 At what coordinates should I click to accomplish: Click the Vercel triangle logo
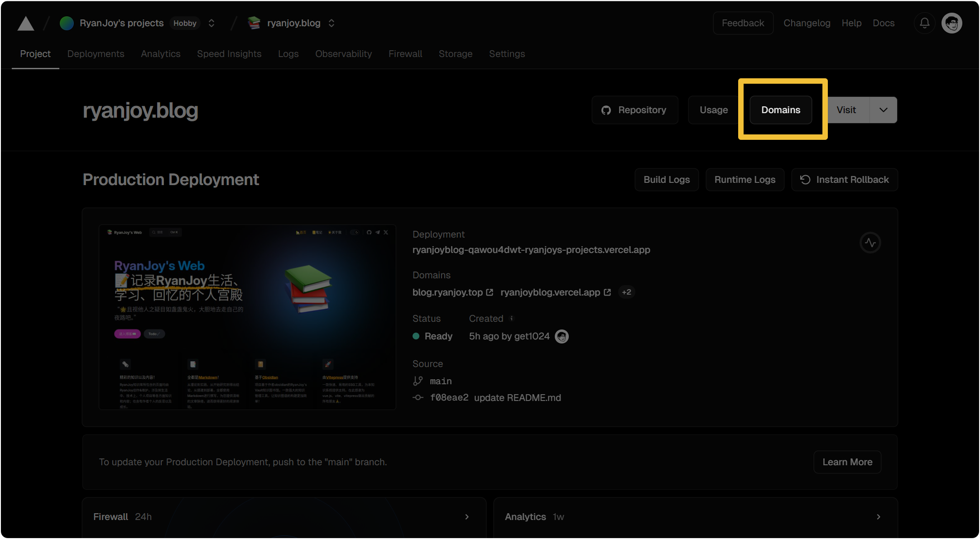(26, 23)
